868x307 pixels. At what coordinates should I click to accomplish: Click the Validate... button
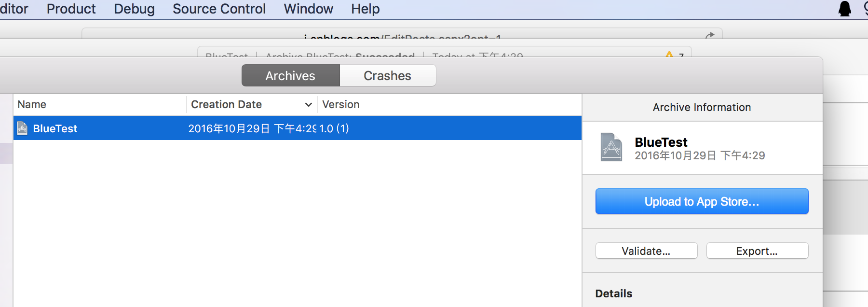point(646,251)
